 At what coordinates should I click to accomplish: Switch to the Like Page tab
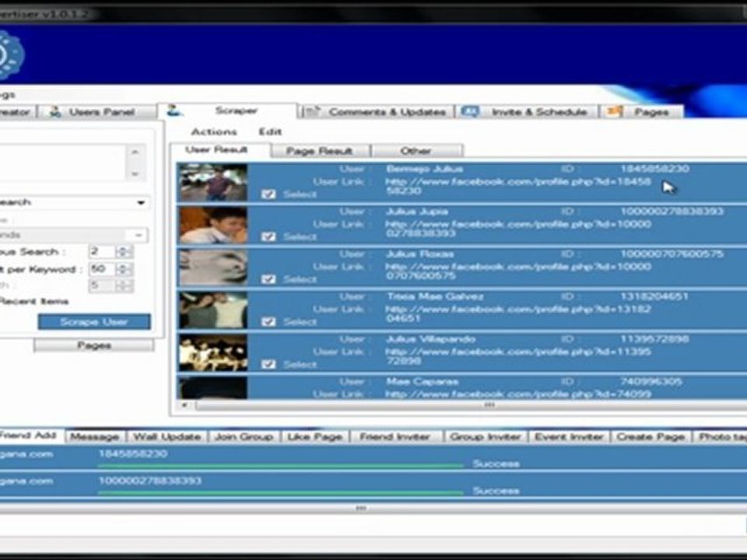point(315,436)
